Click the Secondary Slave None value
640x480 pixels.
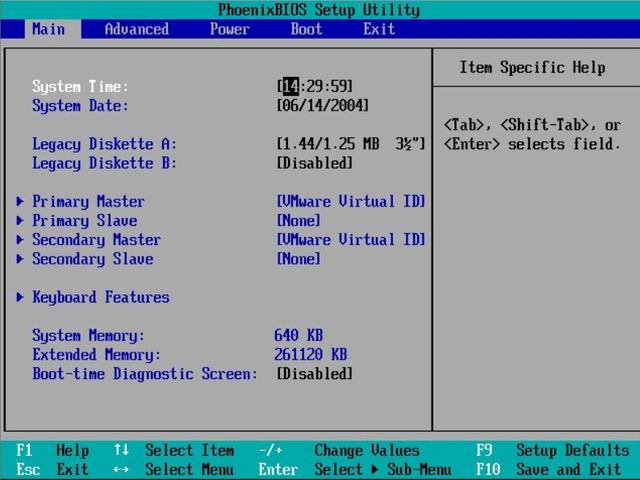[298, 259]
